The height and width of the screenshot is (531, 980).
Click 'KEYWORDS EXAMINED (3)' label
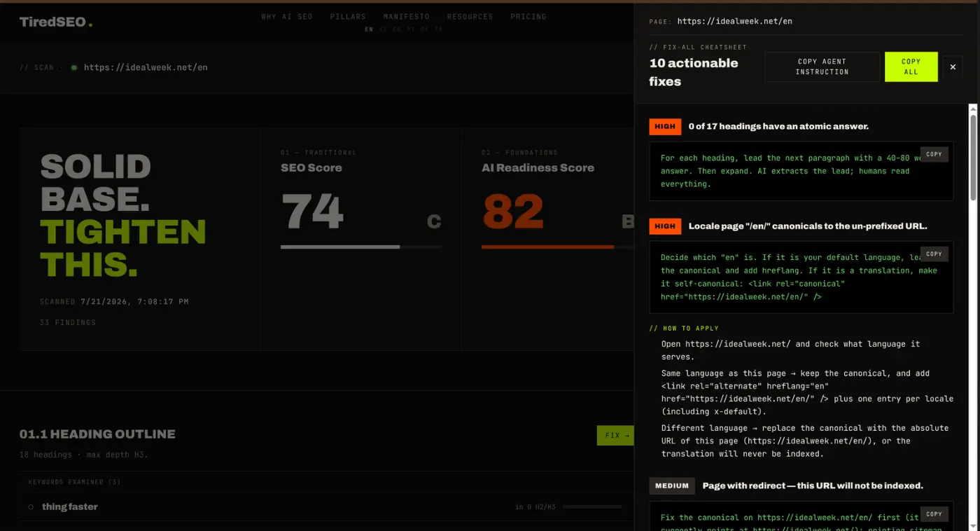[x=75, y=482]
